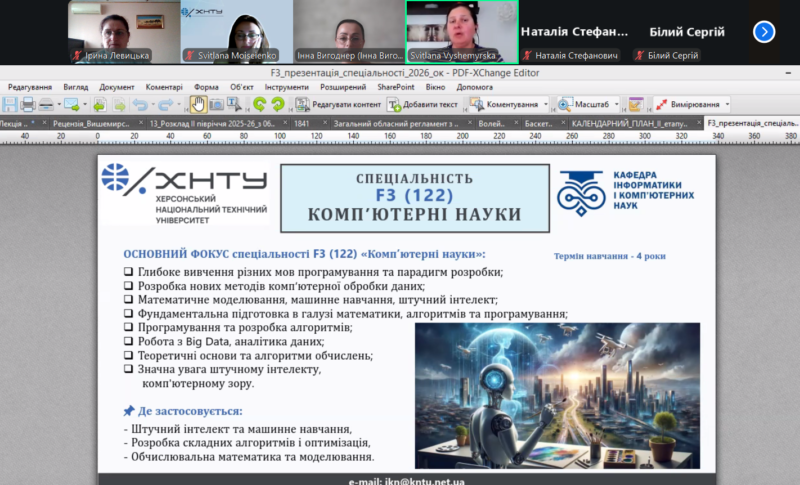Expand the Коментування dropdown arrow
This screenshot has height=485, width=800.
click(x=546, y=104)
